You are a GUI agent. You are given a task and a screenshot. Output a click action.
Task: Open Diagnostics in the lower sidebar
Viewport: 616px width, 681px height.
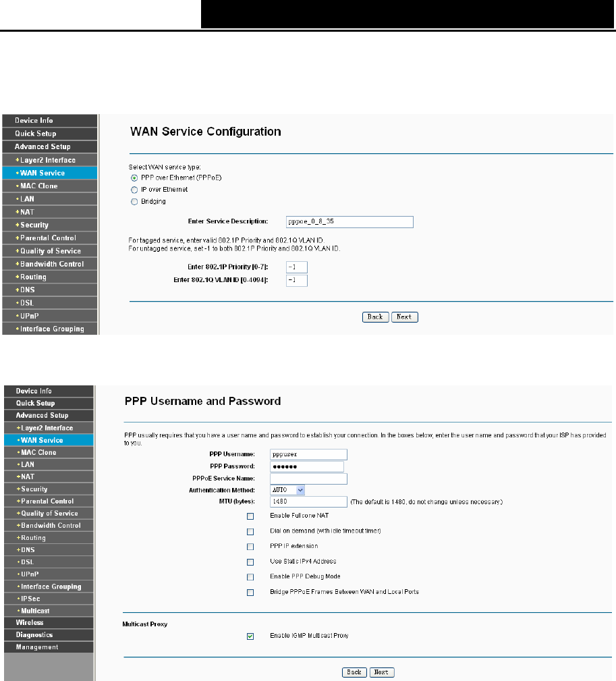click(x=49, y=634)
